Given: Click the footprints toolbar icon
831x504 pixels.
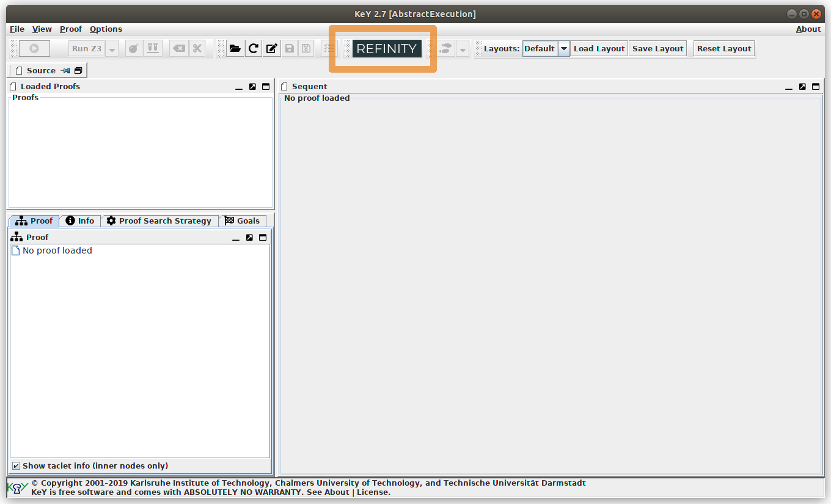Looking at the screenshot, I should click(447, 49).
